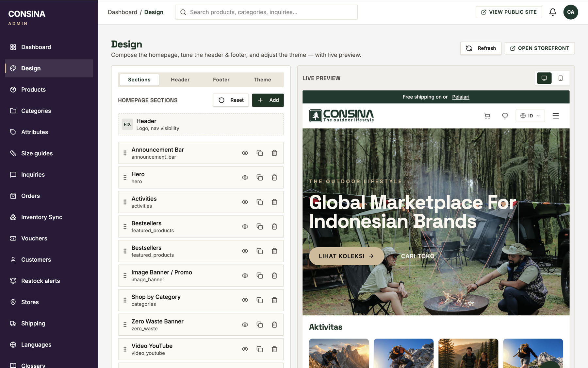Grab the Activities section drag handle
This screenshot has width=588, height=368.
click(125, 202)
